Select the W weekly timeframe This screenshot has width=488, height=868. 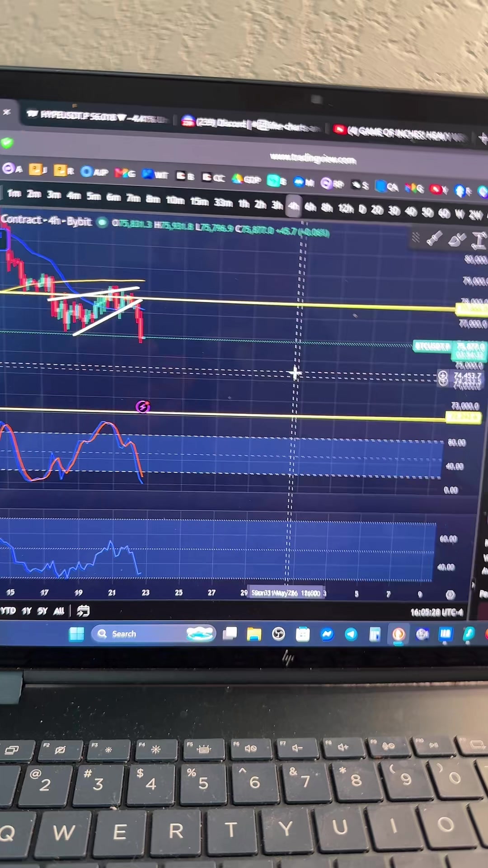tap(460, 214)
